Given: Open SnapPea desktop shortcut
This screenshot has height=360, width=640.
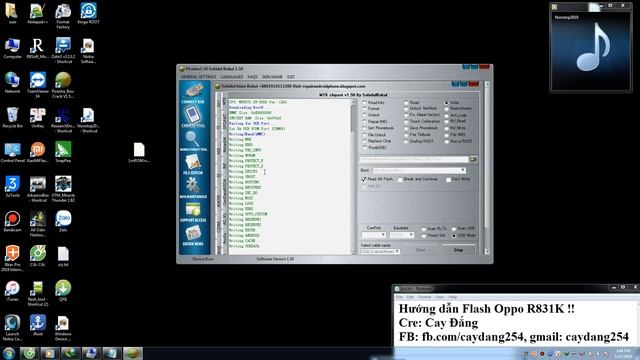Looking at the screenshot, I should [63, 152].
